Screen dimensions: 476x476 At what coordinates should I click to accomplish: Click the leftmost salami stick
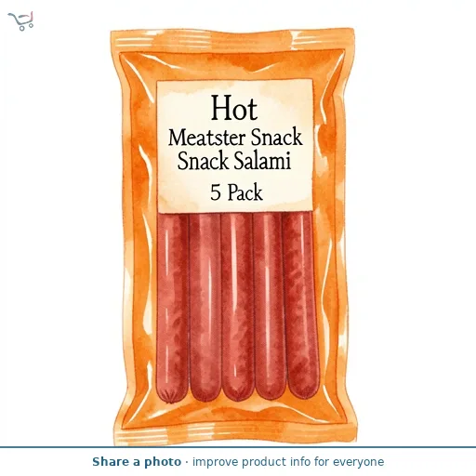tap(172, 309)
